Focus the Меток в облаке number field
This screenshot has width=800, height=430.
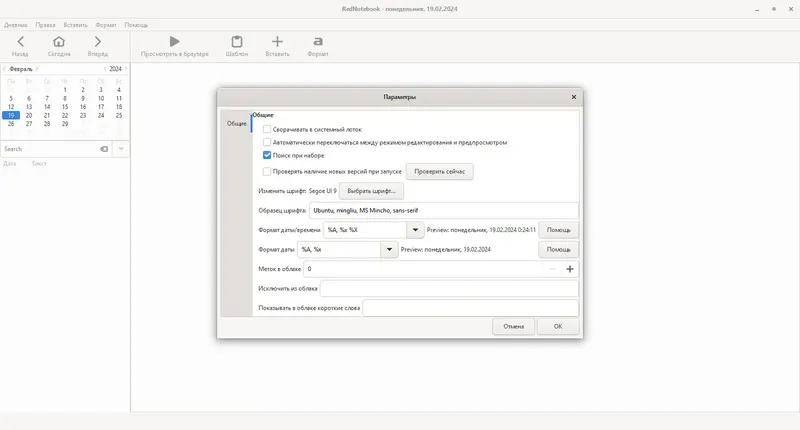(423, 269)
